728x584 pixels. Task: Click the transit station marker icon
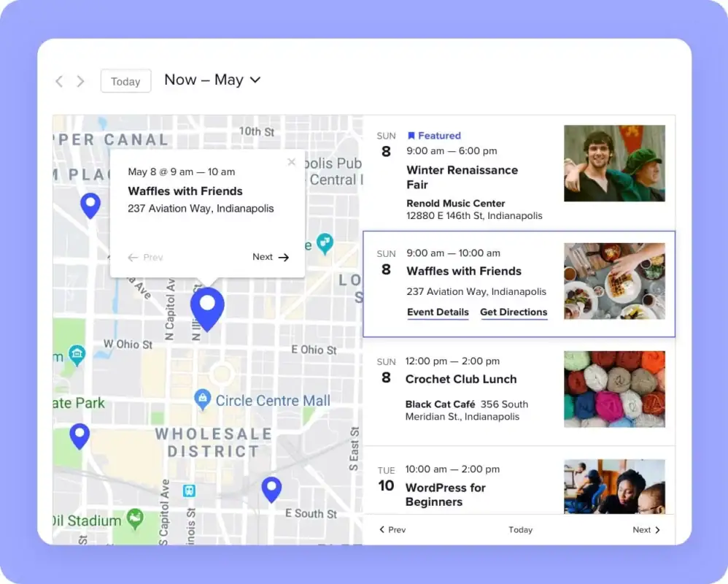[x=189, y=491]
